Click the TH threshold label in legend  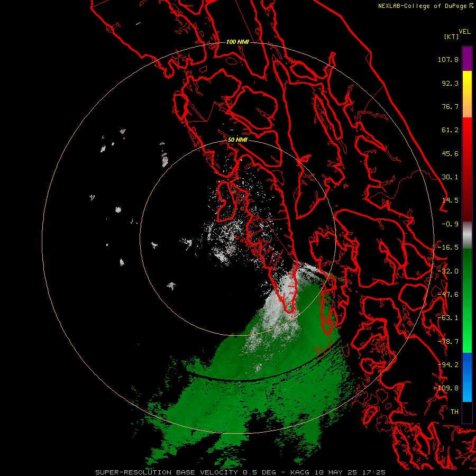(x=454, y=412)
